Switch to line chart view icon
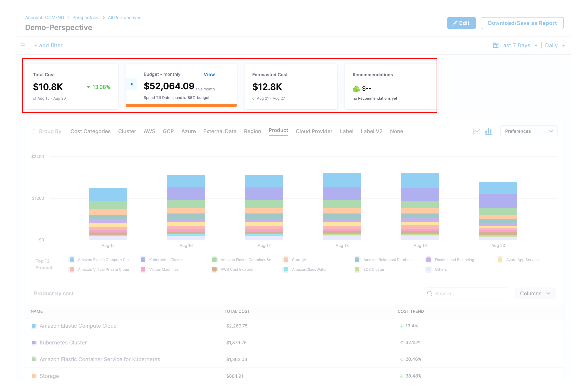 (x=476, y=131)
